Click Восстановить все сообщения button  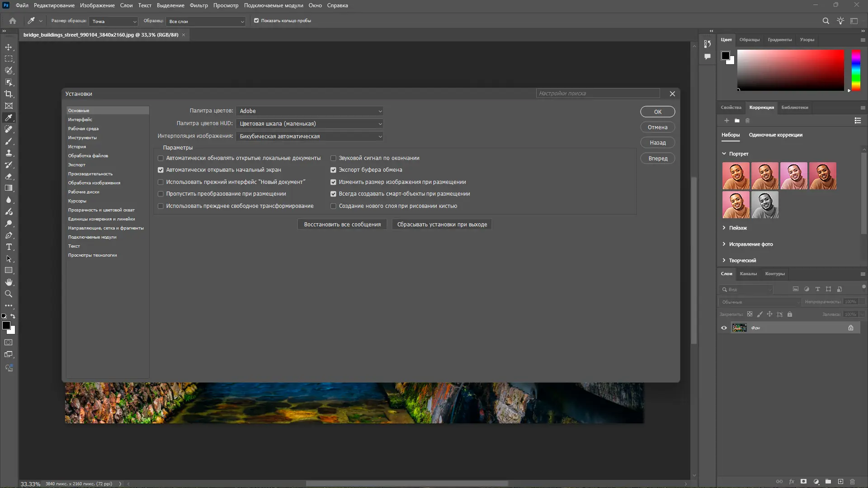pyautogui.click(x=342, y=225)
